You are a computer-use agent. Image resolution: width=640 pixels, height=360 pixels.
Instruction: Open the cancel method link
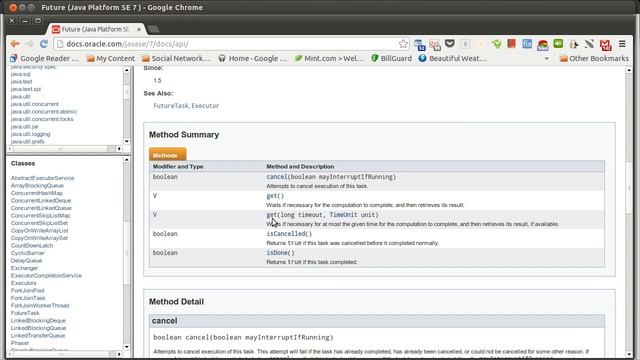[x=277, y=177]
